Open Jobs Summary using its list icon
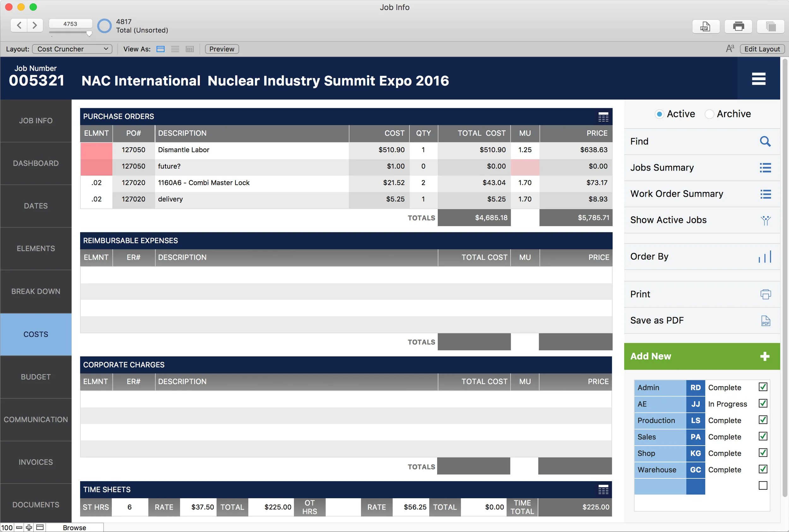Screen dimensions: 789x532 [x=765, y=167]
